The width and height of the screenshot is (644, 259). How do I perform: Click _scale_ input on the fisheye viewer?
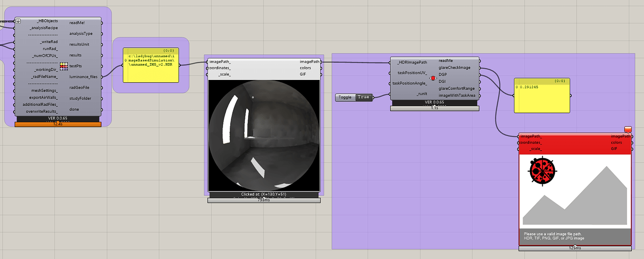pyautogui.click(x=224, y=74)
